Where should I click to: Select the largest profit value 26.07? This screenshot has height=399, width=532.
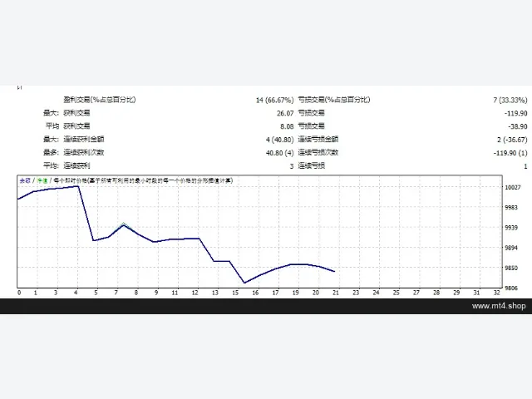(x=285, y=113)
